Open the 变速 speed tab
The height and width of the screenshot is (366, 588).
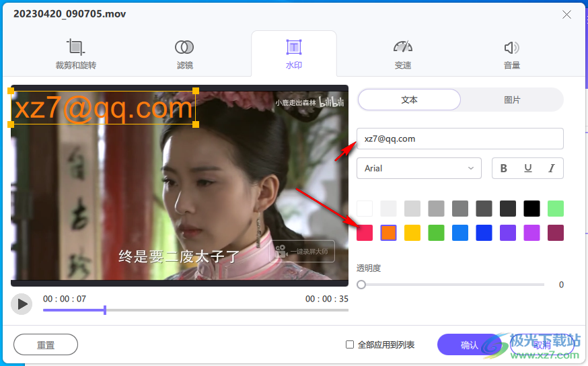(403, 54)
